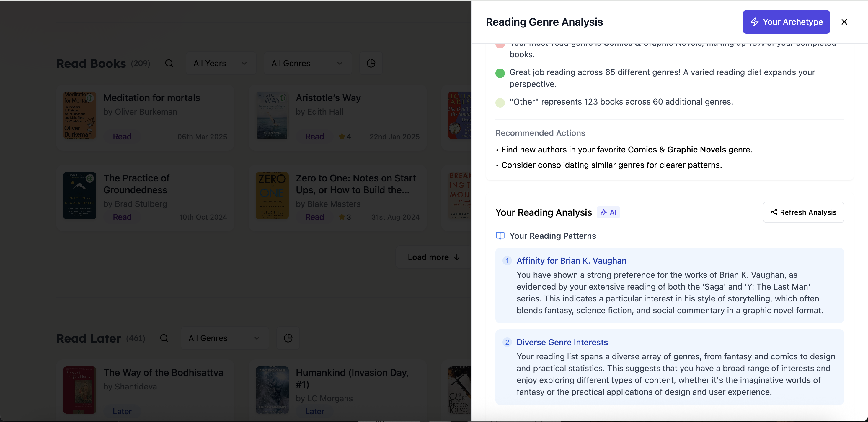Open the Humankind (Invasion Day) cover thumbnail

272,390
